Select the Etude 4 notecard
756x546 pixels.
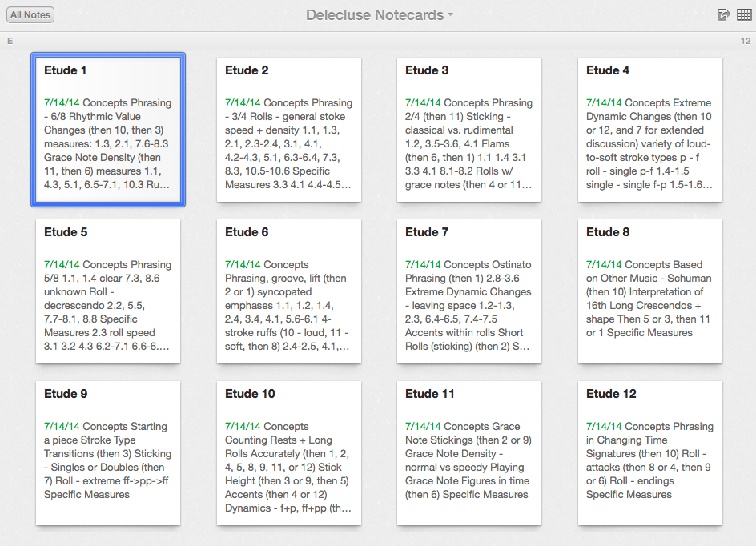(650, 130)
